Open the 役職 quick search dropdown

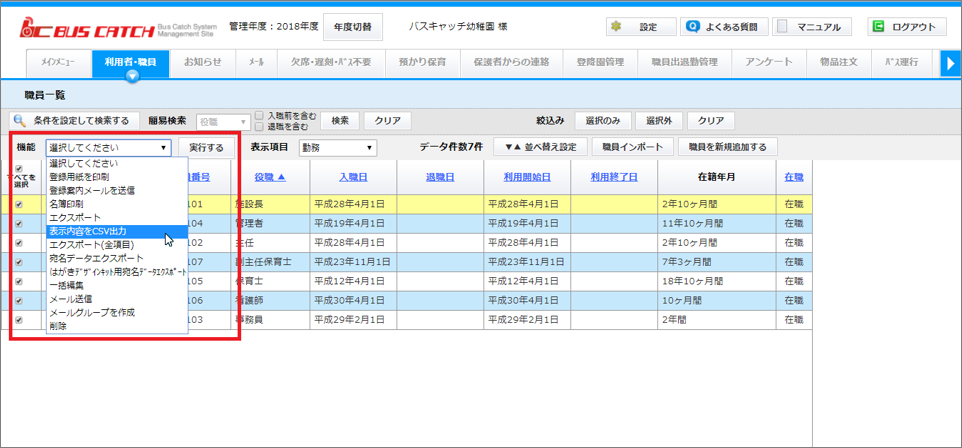point(223,122)
